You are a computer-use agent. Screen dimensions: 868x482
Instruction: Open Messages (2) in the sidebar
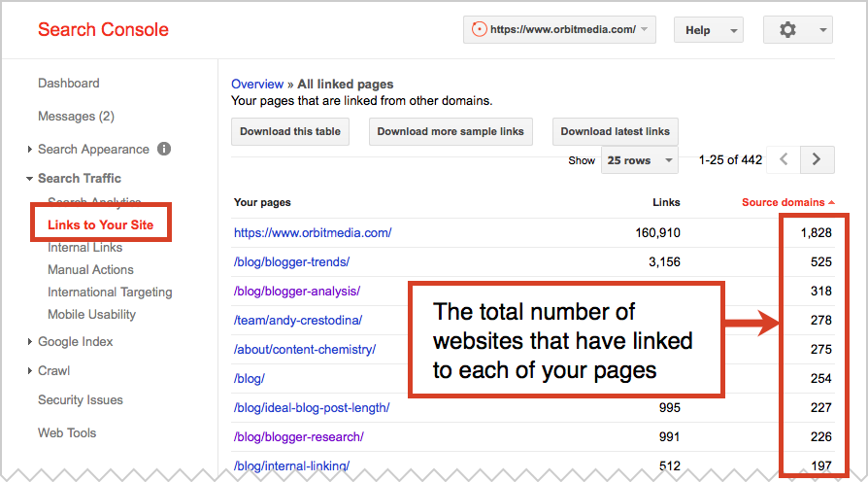click(76, 117)
